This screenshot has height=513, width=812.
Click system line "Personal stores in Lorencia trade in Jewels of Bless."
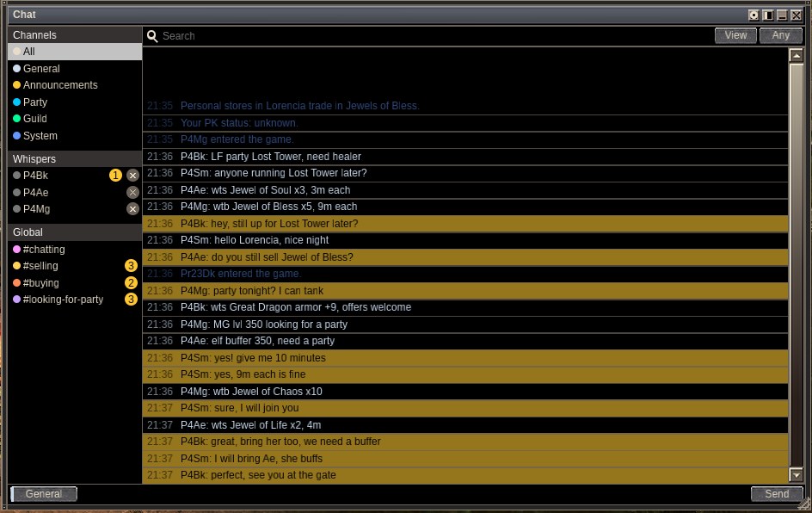pos(465,106)
